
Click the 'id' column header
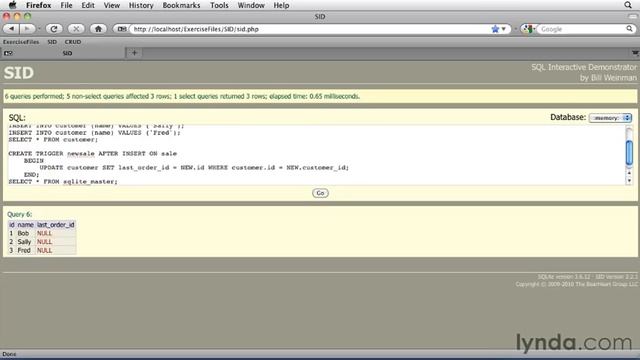point(12,224)
